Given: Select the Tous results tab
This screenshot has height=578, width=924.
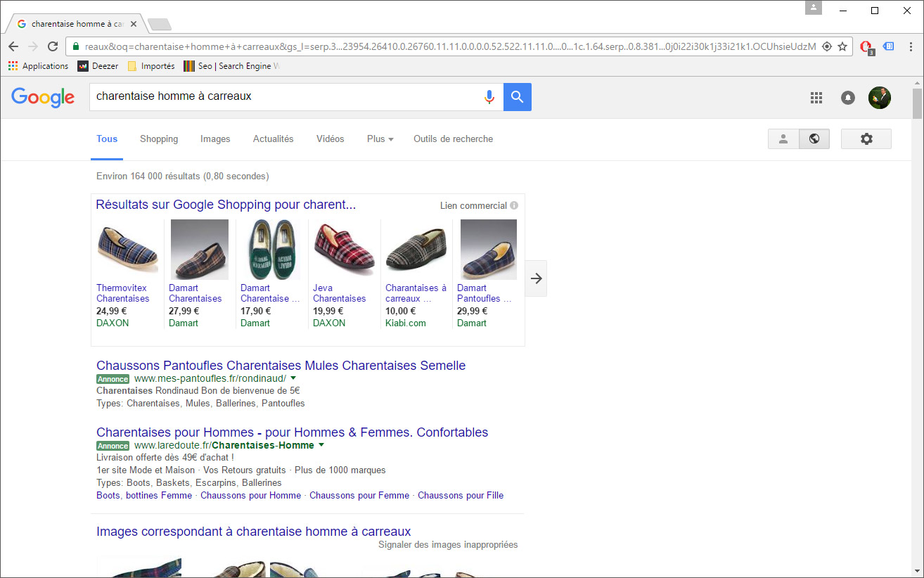Looking at the screenshot, I should pyautogui.click(x=107, y=139).
